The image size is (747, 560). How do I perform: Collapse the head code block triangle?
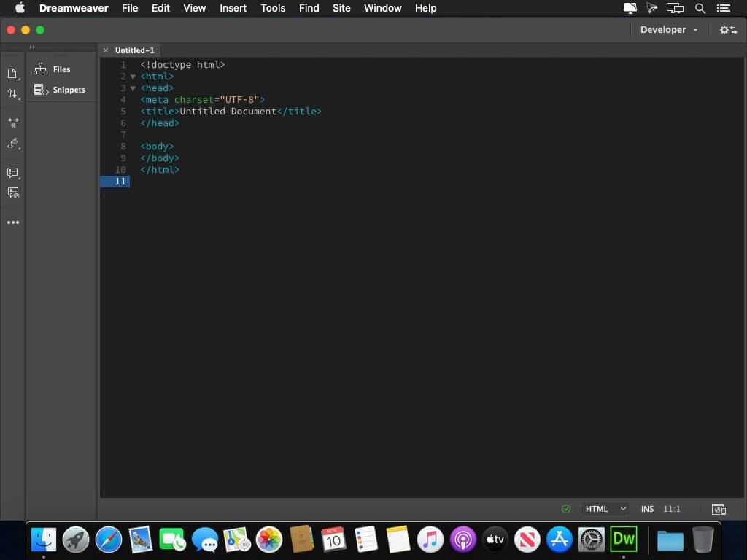[133, 87]
